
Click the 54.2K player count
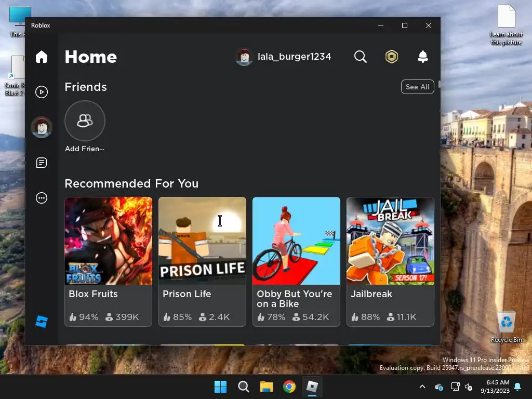click(x=311, y=317)
